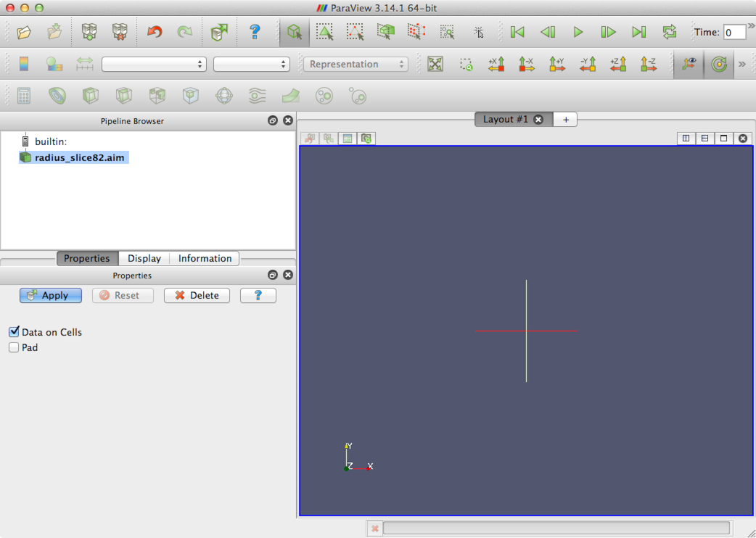Click the Auto Apply icon

(x=219, y=33)
